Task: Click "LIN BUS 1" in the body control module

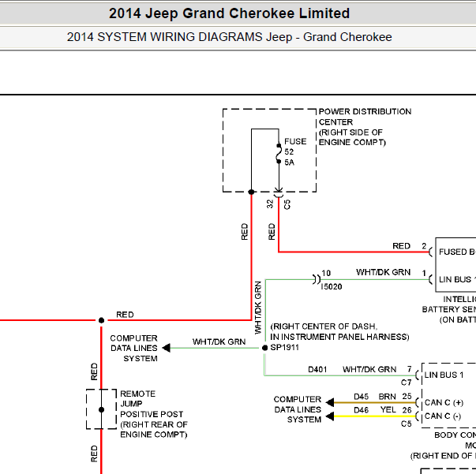Action: click(x=444, y=375)
